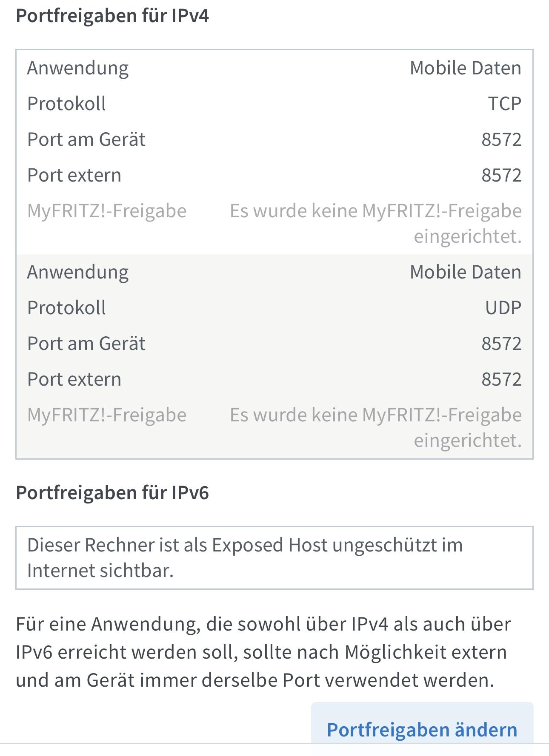
Task: Click MyFRITZ!-Freigabe label in UDP entry
Action: tap(107, 415)
